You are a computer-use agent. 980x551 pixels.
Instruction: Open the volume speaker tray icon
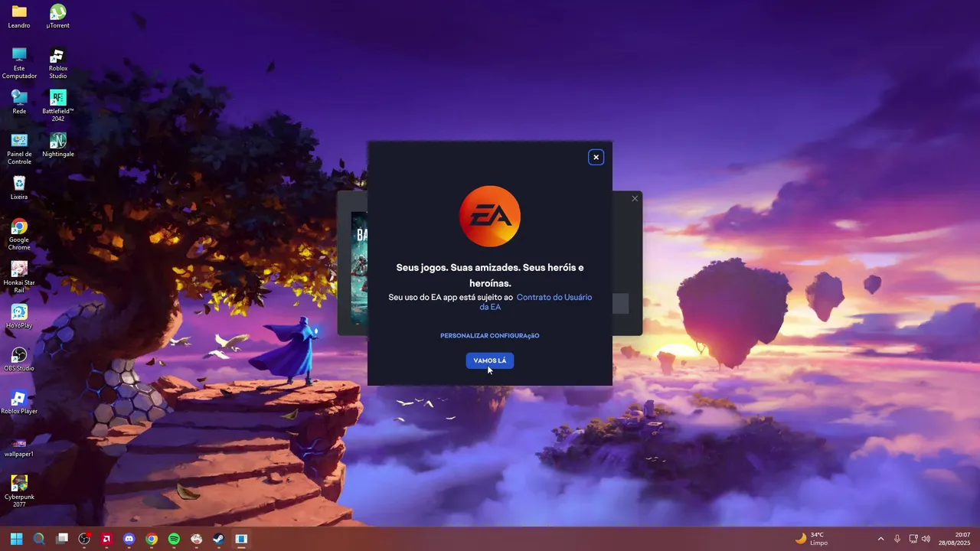coord(926,539)
